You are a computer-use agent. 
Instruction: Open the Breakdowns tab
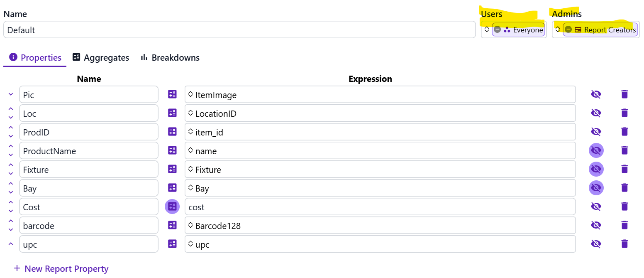click(170, 58)
